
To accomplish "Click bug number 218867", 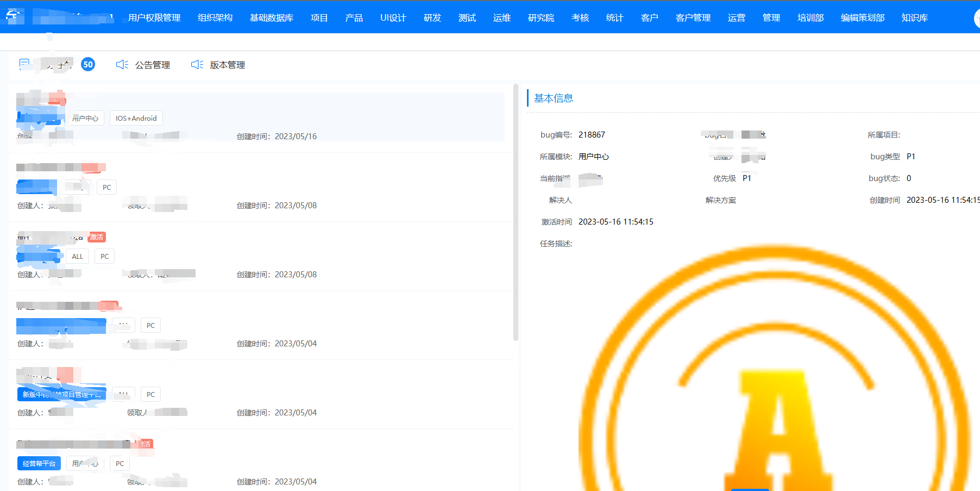I will pyautogui.click(x=592, y=135).
